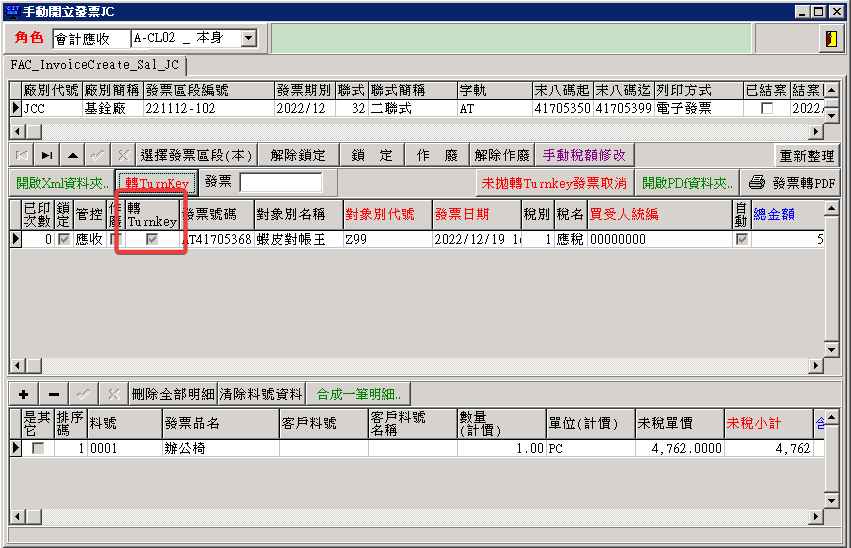Go to first record in invoice navigator
851x548 pixels.
tap(22, 155)
